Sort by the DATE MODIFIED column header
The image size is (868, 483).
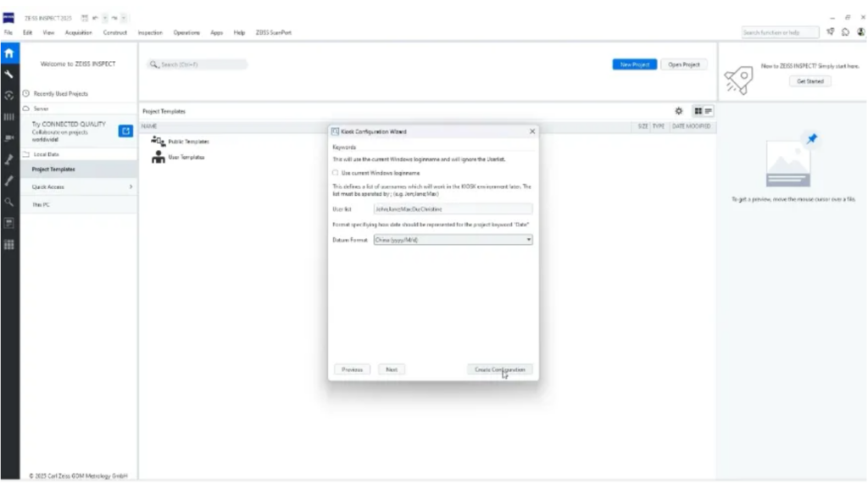click(x=691, y=127)
